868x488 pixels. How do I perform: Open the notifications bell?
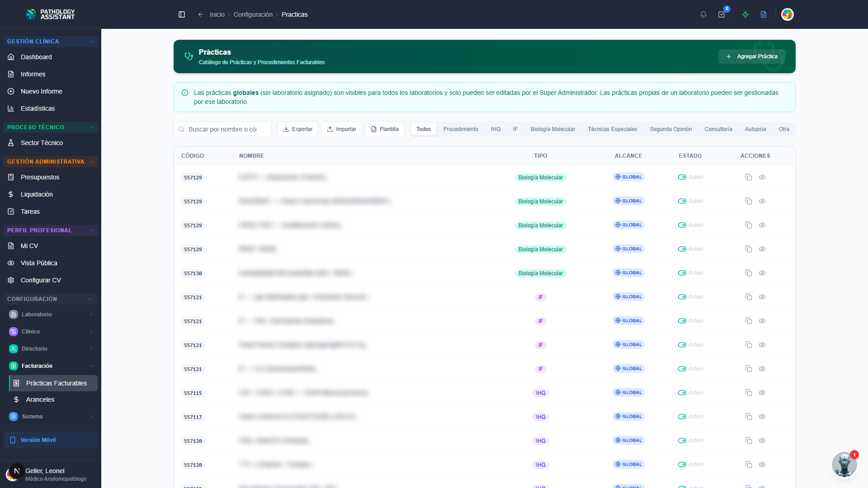[703, 14]
